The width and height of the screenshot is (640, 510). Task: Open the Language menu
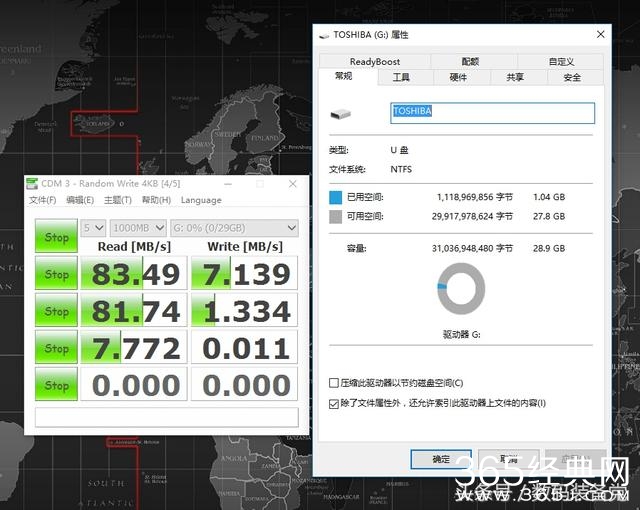click(x=201, y=200)
